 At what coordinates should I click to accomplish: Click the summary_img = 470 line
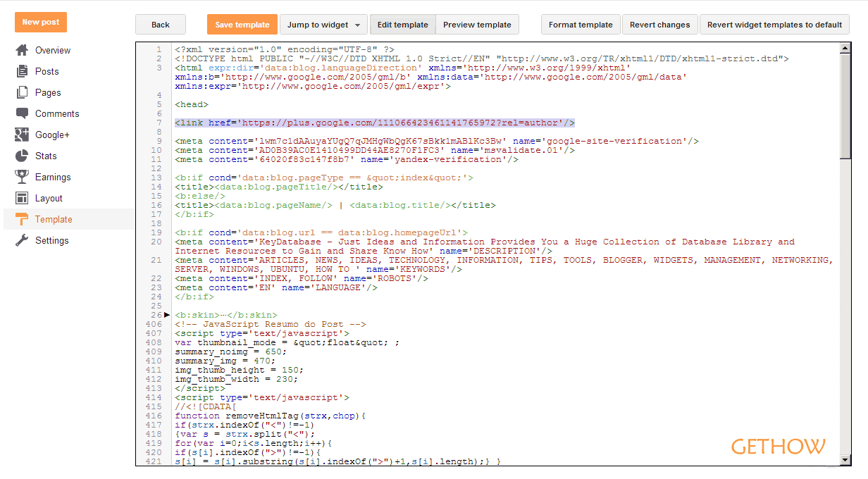[x=225, y=361]
